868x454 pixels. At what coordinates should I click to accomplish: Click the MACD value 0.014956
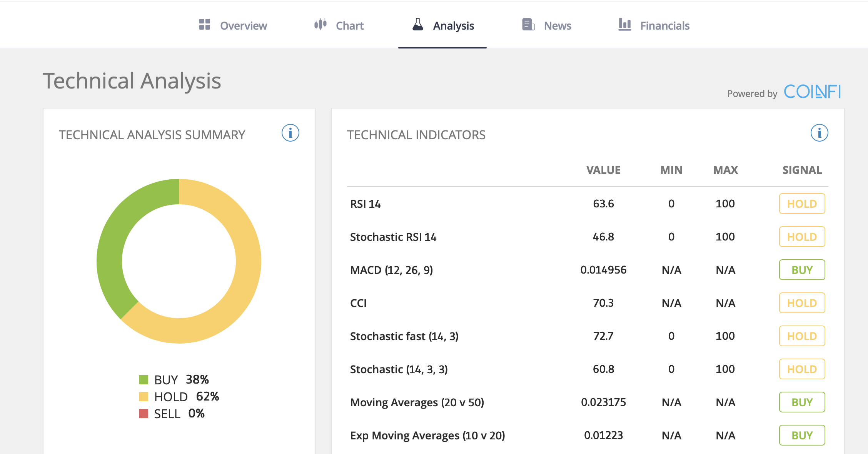[x=603, y=270]
